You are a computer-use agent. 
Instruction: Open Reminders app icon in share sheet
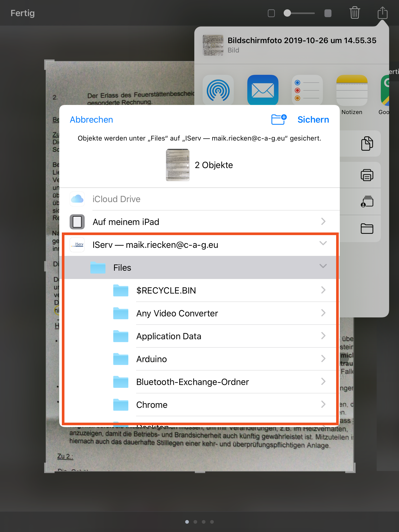(307, 90)
